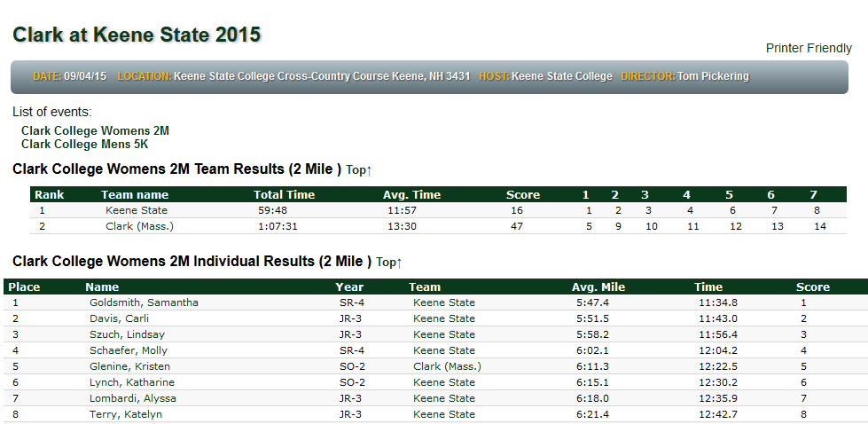
Task: Click the List of events label
Action: (52, 113)
